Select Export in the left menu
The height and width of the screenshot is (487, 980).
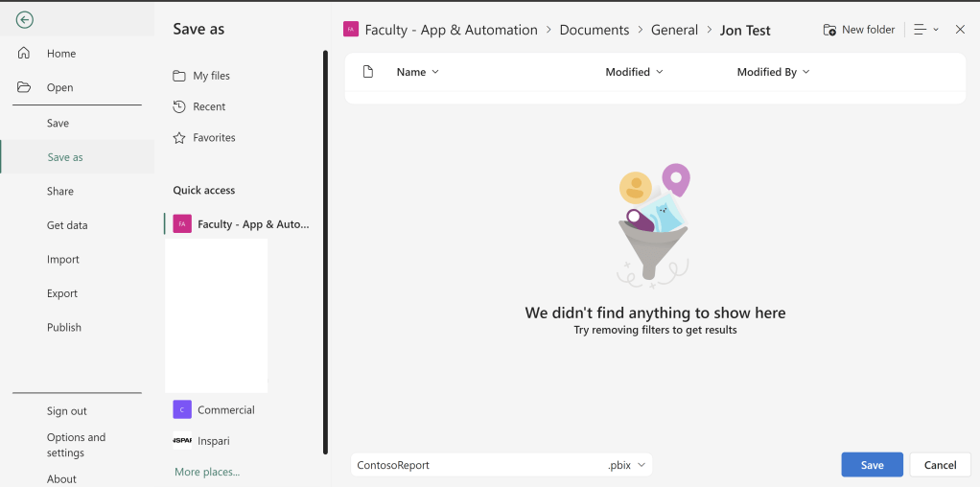[x=62, y=293]
